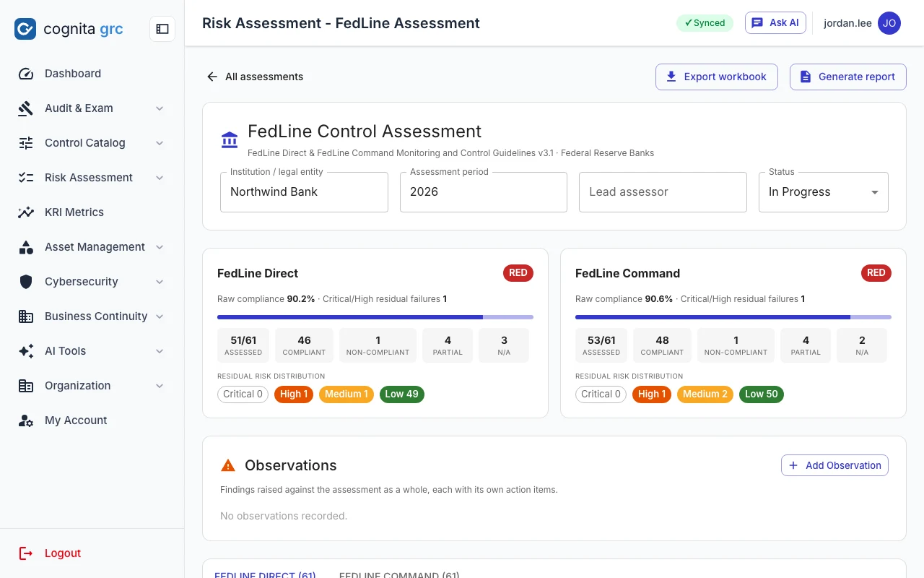The width and height of the screenshot is (924, 578).
Task: Open the My Account gear-person icon
Action: tap(26, 420)
